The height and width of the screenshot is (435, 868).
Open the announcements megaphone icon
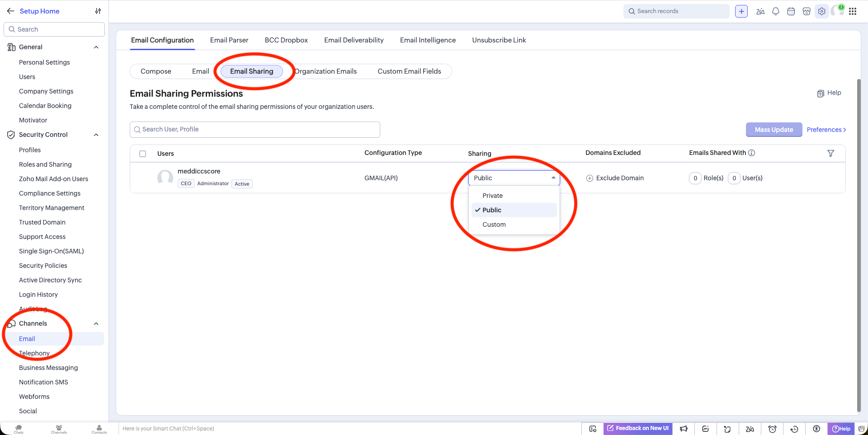684,429
